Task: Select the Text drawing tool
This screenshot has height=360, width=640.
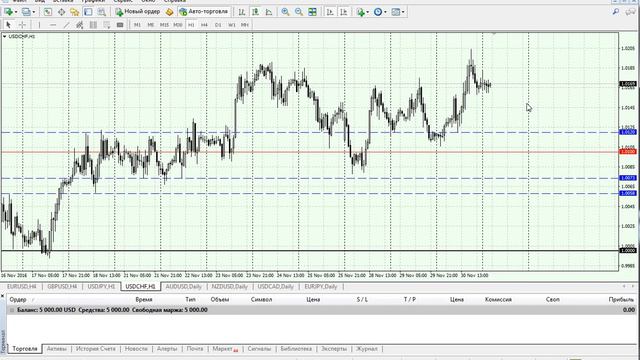Action: 107,25
